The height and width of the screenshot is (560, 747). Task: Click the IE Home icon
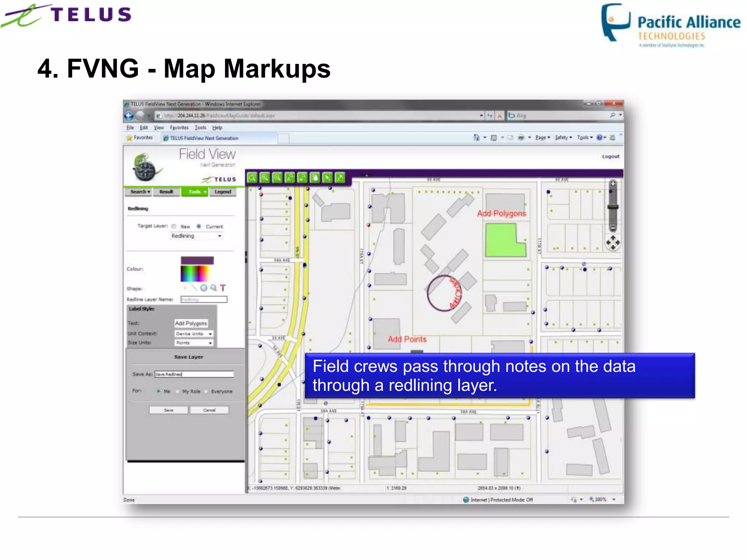coord(476,137)
